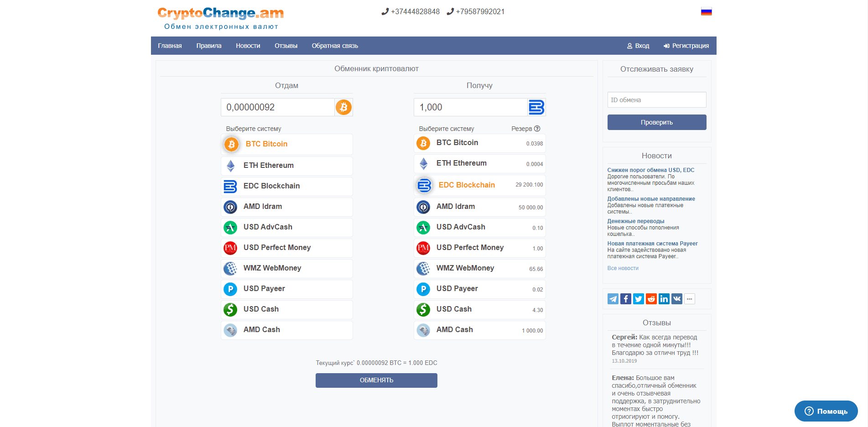This screenshot has width=868, height=427.
Task: Open the 'Все новости' link
Action: click(x=623, y=268)
